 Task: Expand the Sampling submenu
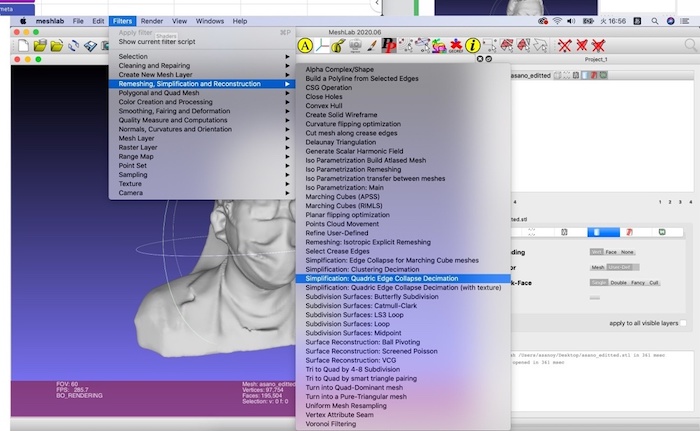[x=202, y=175]
